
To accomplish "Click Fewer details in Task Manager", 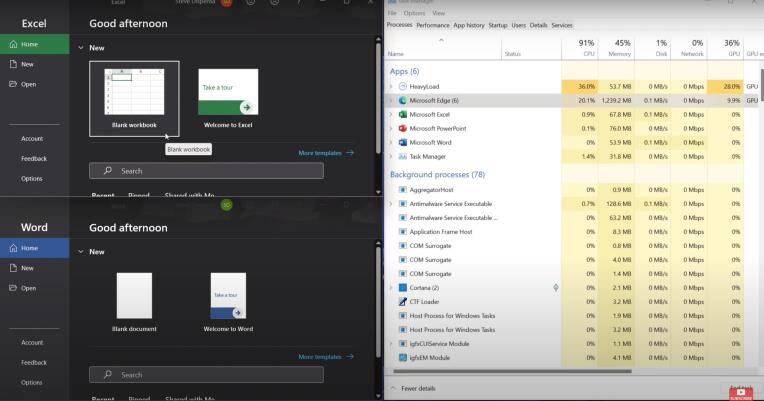I will point(418,389).
